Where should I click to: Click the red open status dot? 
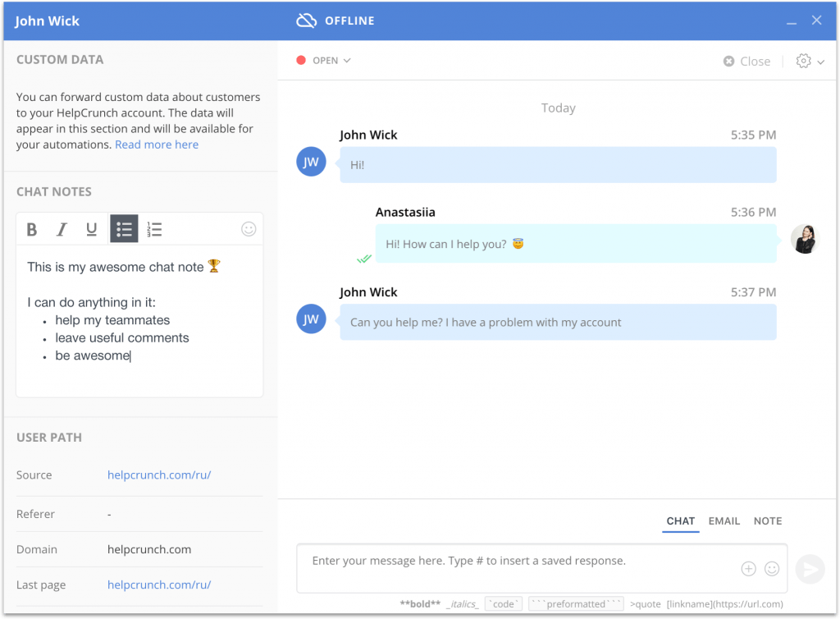[301, 61]
